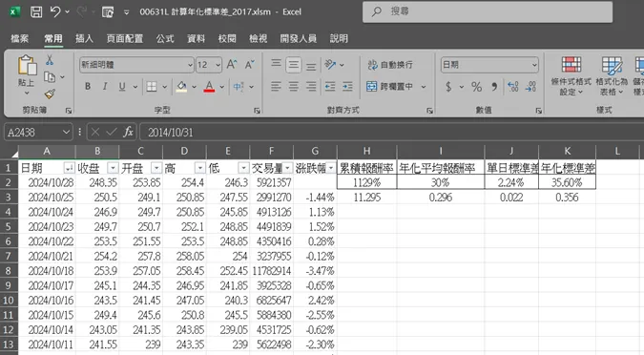The image size is (644, 355).
Task: Click the Borders grid icon
Action: tap(152, 86)
